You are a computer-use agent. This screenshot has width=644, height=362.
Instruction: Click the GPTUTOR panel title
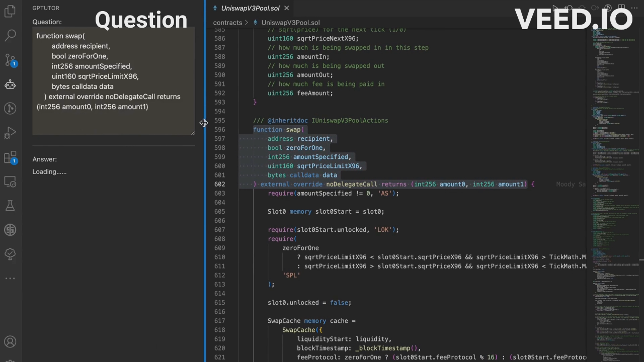46,8
